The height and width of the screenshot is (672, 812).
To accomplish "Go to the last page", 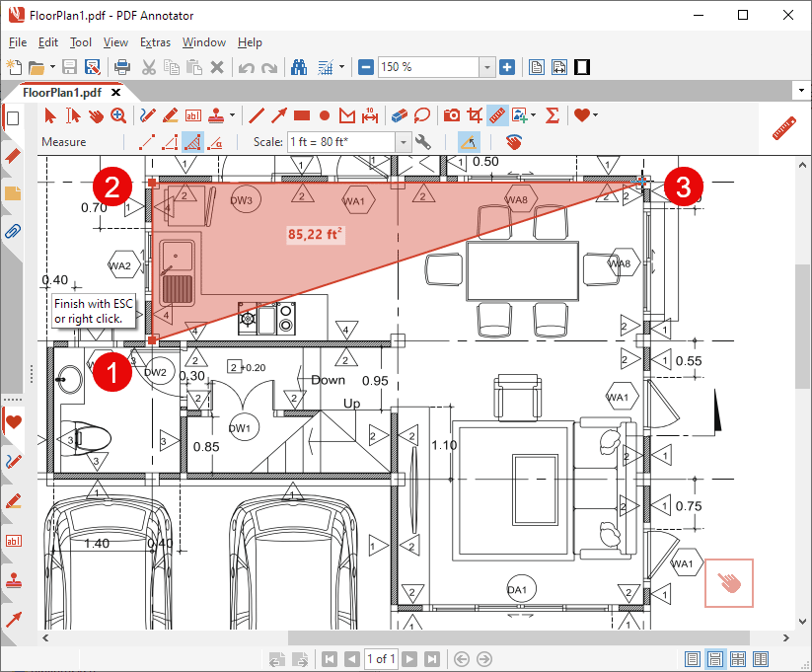I will [x=432, y=659].
